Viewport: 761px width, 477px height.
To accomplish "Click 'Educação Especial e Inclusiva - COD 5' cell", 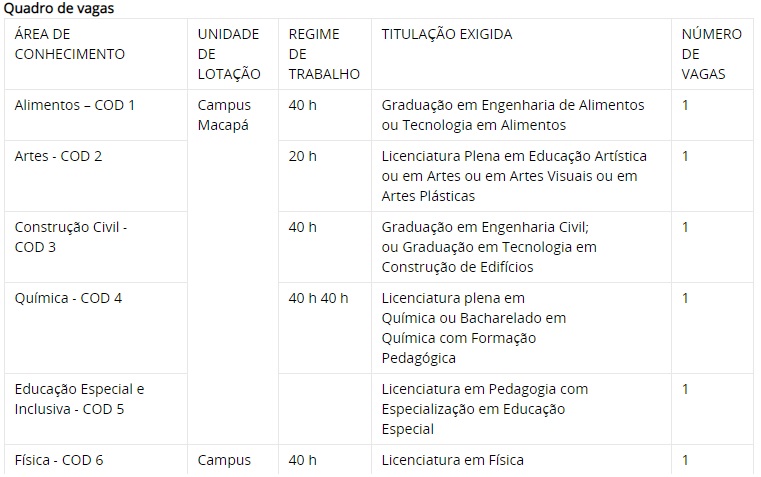I will point(96,409).
